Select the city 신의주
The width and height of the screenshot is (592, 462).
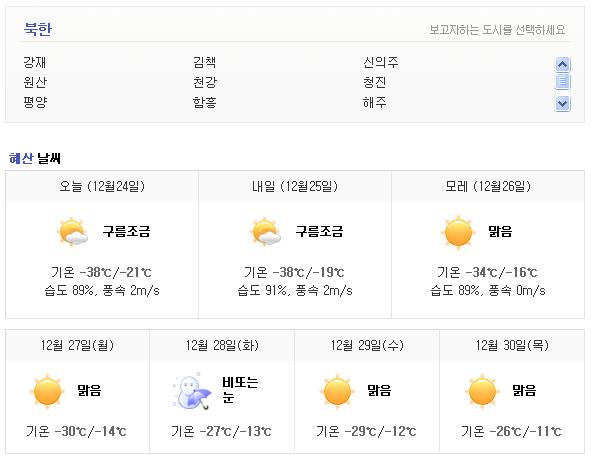click(380, 62)
